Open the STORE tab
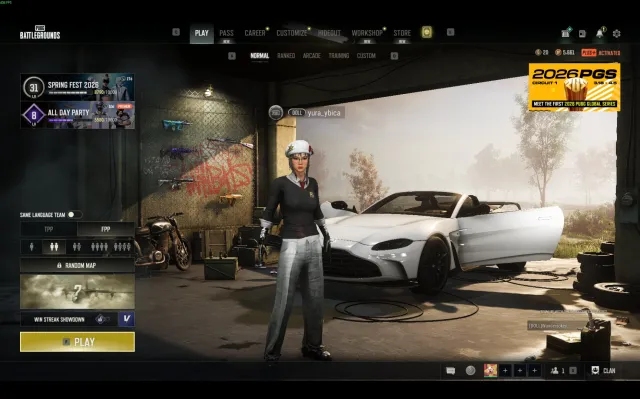The image size is (640, 399). (402, 33)
